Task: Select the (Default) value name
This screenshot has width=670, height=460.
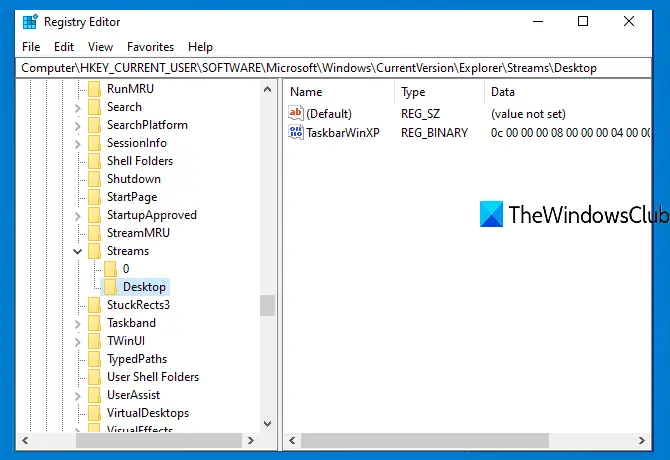Action: tap(329, 114)
